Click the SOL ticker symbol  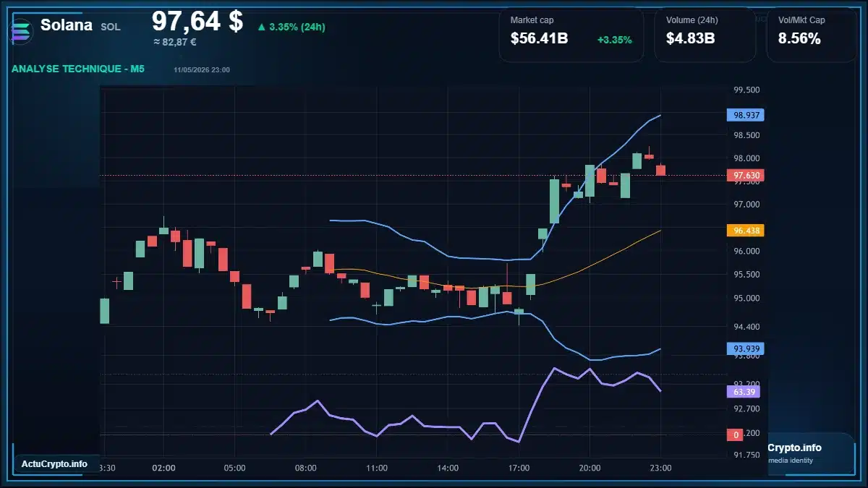click(111, 27)
